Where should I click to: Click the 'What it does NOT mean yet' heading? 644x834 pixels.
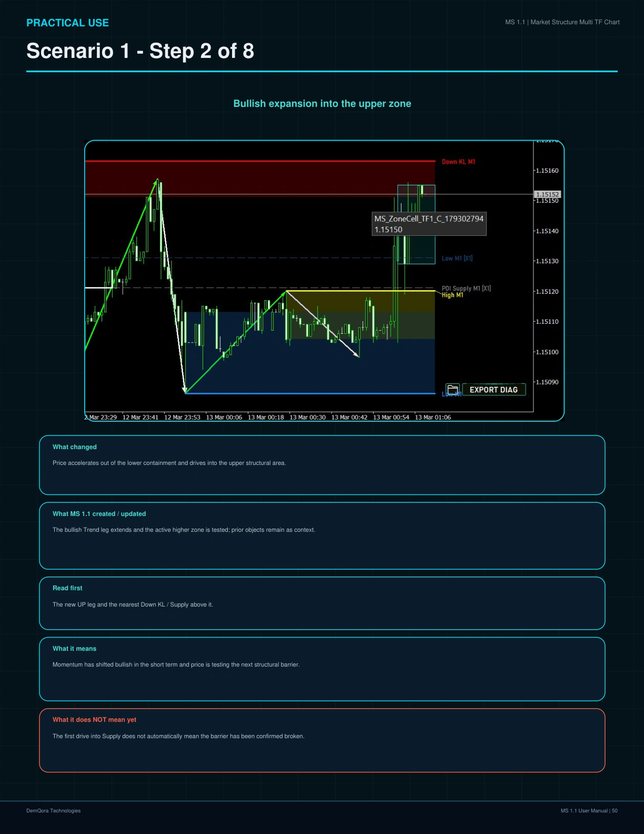94,720
